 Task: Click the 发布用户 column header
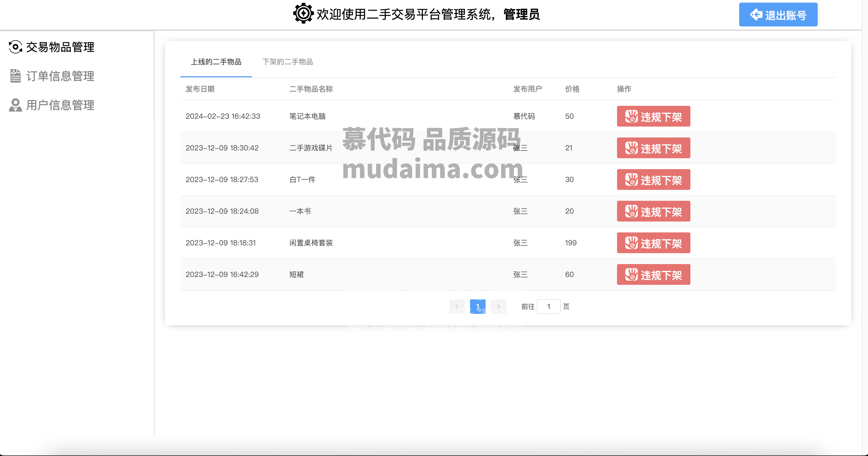pos(528,89)
